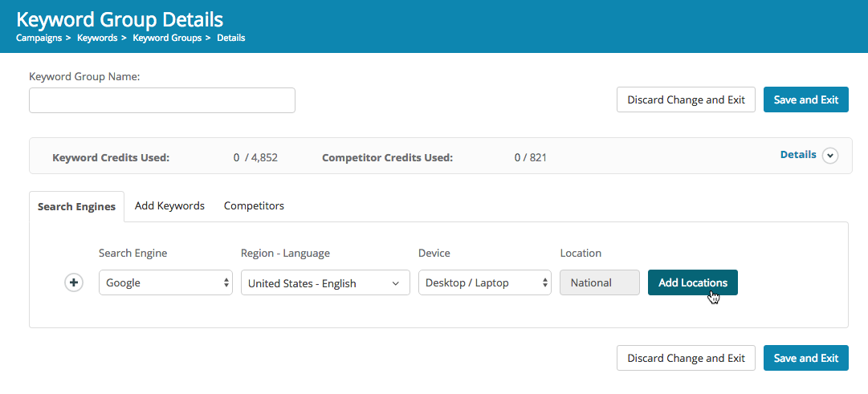Click Save and Exit below the Search Engines panel
The width and height of the screenshot is (868, 394).
click(805, 359)
